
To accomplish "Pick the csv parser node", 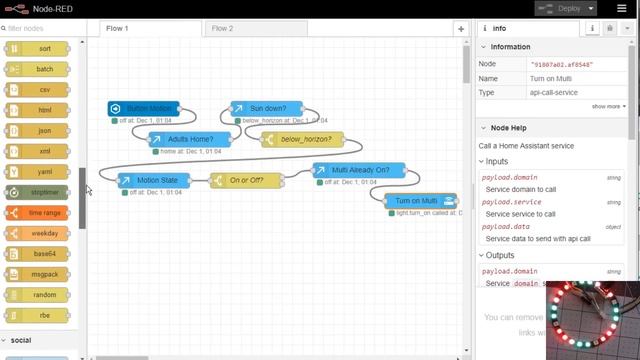I will tap(37, 90).
